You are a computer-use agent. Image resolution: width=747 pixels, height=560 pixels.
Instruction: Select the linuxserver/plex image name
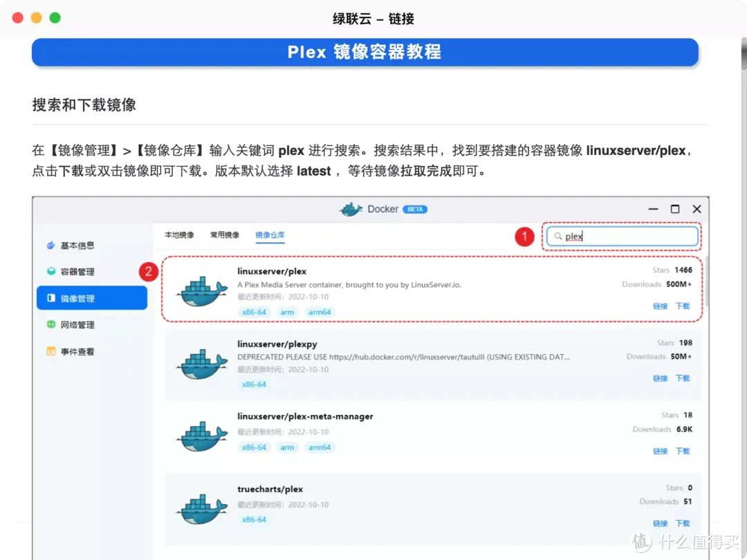[x=272, y=272]
